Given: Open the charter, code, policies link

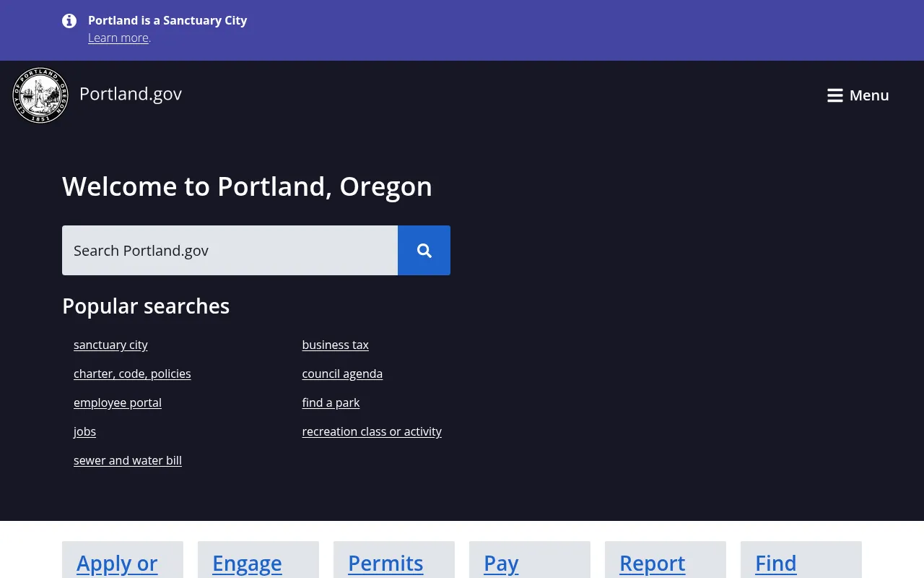Looking at the screenshot, I should pyautogui.click(x=132, y=374).
